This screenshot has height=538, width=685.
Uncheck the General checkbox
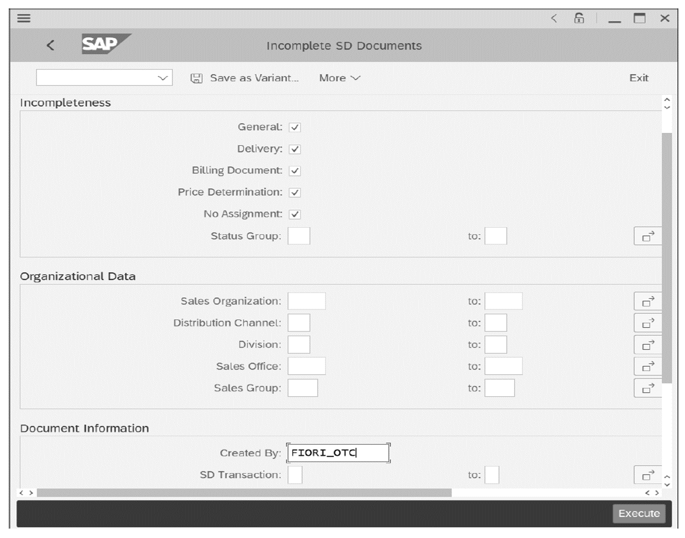[295, 128]
